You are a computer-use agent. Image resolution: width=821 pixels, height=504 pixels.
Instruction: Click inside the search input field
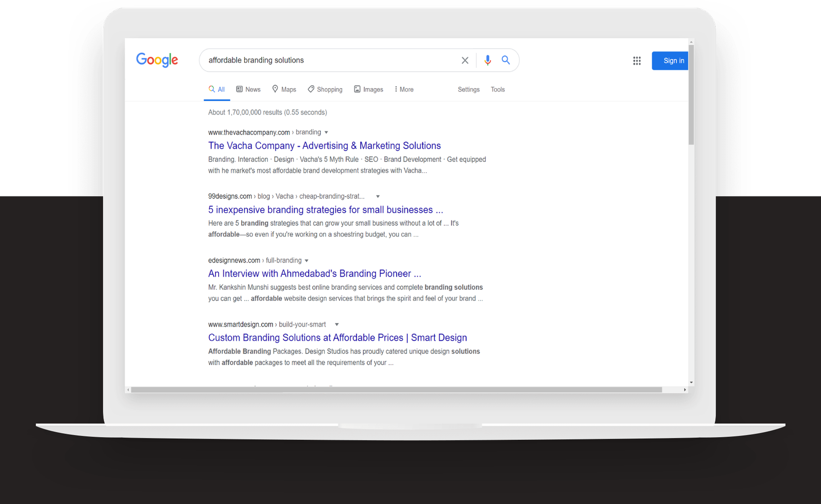[328, 61]
